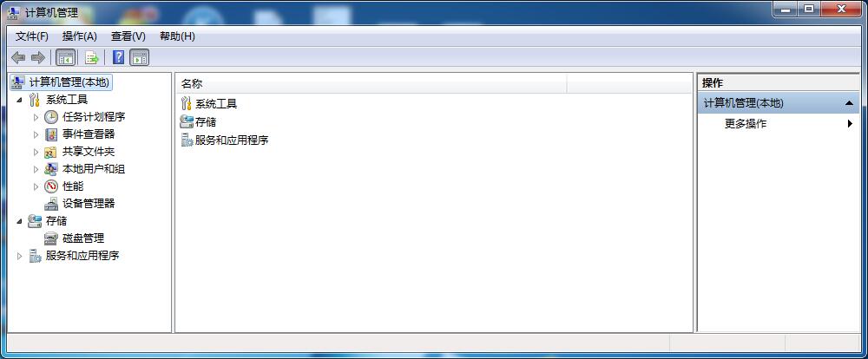
Task: Click the Performance icon in tree
Action: 51,186
